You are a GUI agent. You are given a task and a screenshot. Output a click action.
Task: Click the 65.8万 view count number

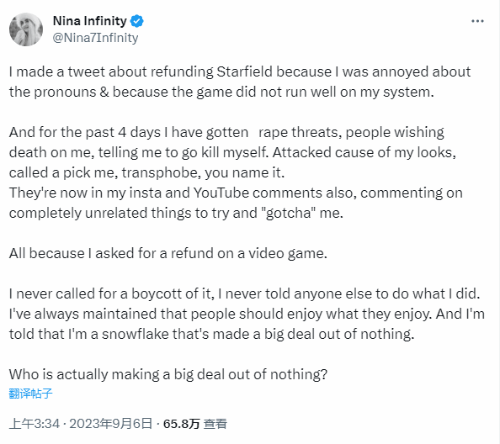pos(181,424)
